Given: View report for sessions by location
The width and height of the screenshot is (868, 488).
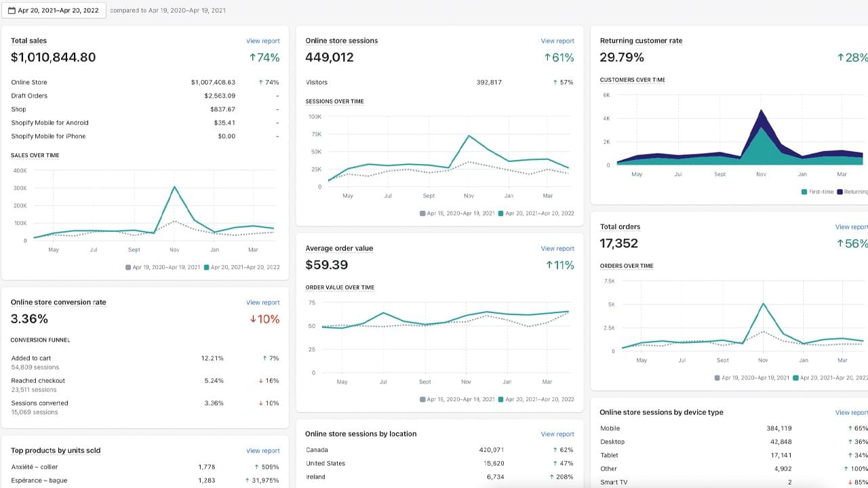Looking at the screenshot, I should pyautogui.click(x=557, y=434).
